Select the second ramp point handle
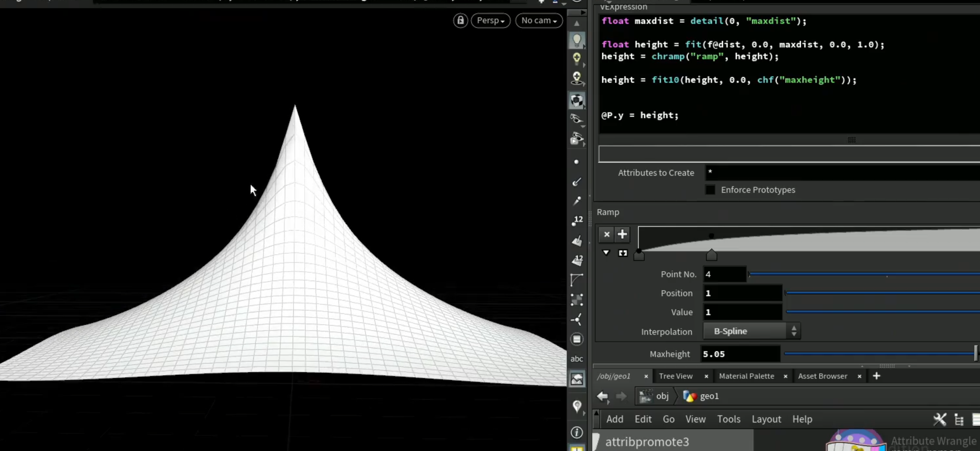980x451 pixels. [x=711, y=255]
